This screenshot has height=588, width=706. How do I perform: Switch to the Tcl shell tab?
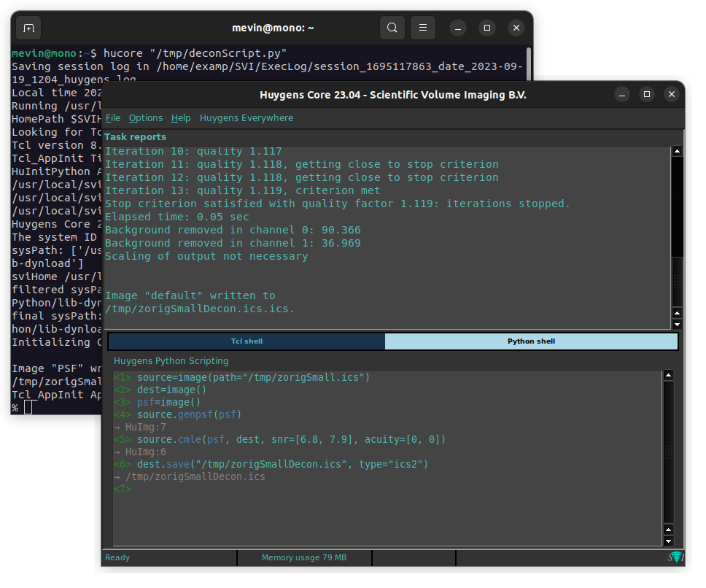pos(247,341)
